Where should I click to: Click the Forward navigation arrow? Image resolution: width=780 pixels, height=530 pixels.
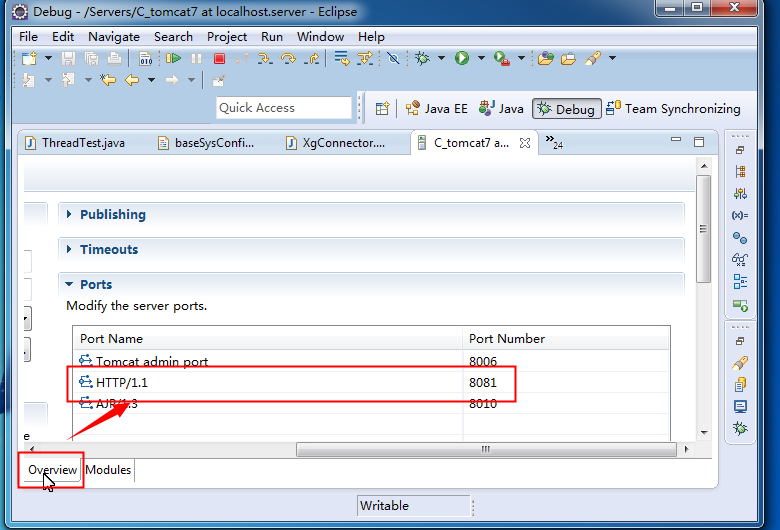click(172, 80)
